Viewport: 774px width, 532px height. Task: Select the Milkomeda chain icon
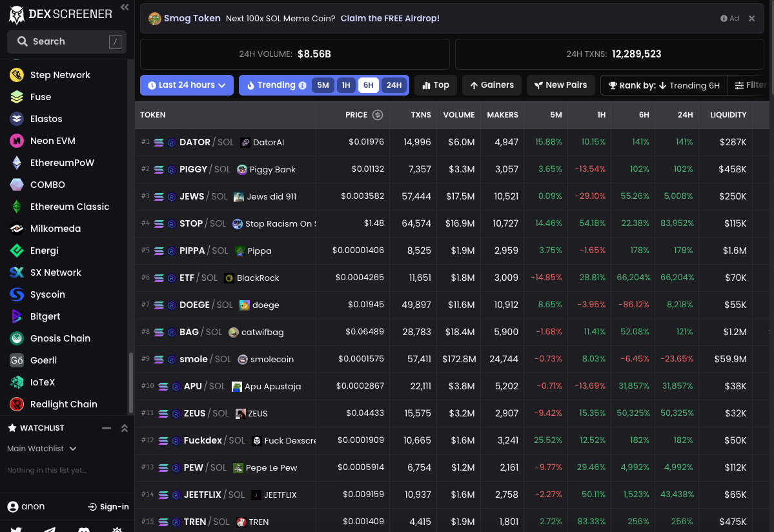[x=17, y=229]
